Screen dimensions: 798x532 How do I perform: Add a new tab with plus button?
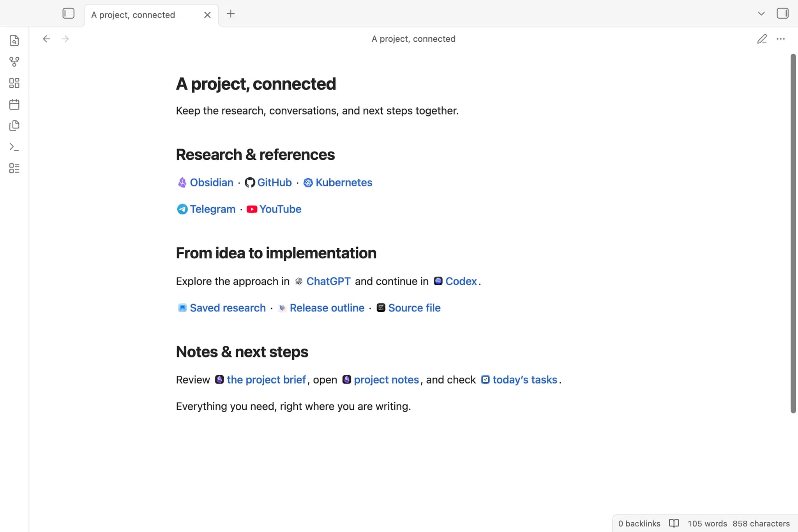tap(231, 14)
